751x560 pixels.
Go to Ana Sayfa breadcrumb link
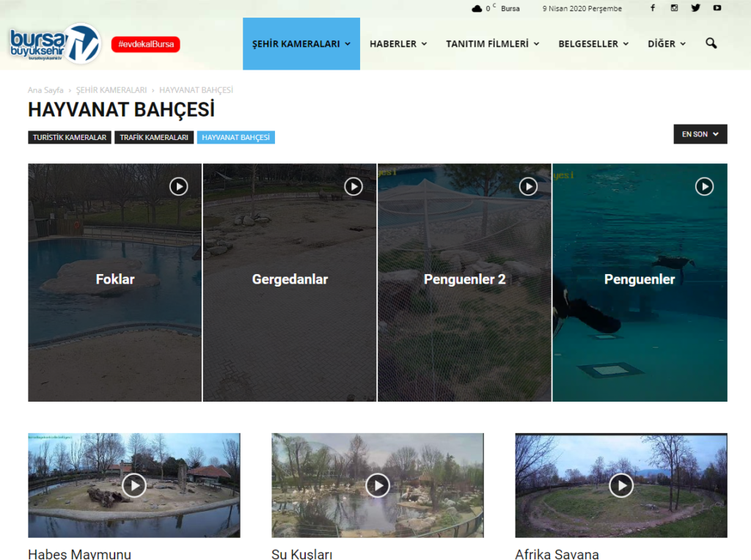click(x=45, y=90)
